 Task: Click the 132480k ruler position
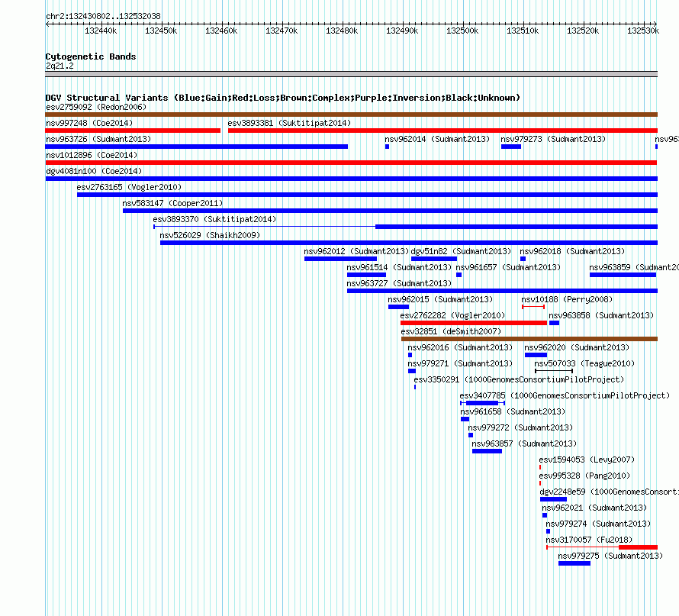point(342,31)
